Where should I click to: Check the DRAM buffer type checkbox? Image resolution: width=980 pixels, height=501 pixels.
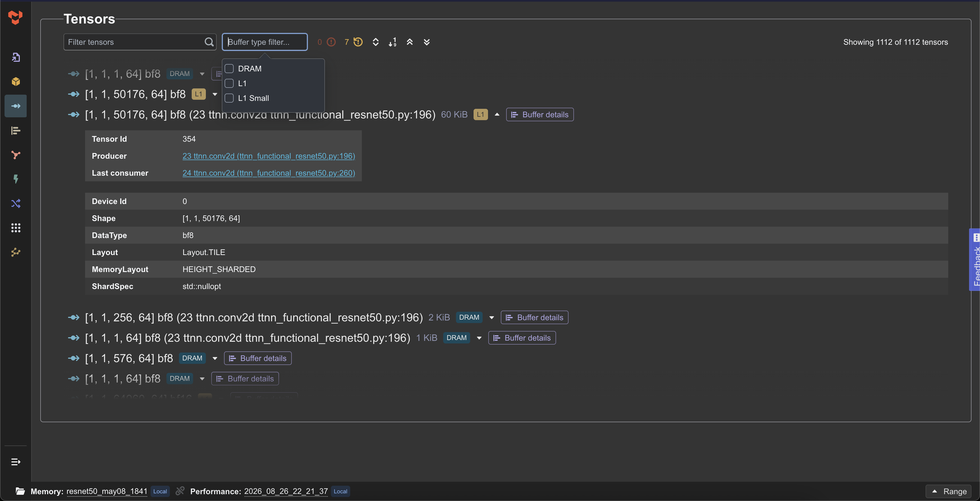(229, 68)
